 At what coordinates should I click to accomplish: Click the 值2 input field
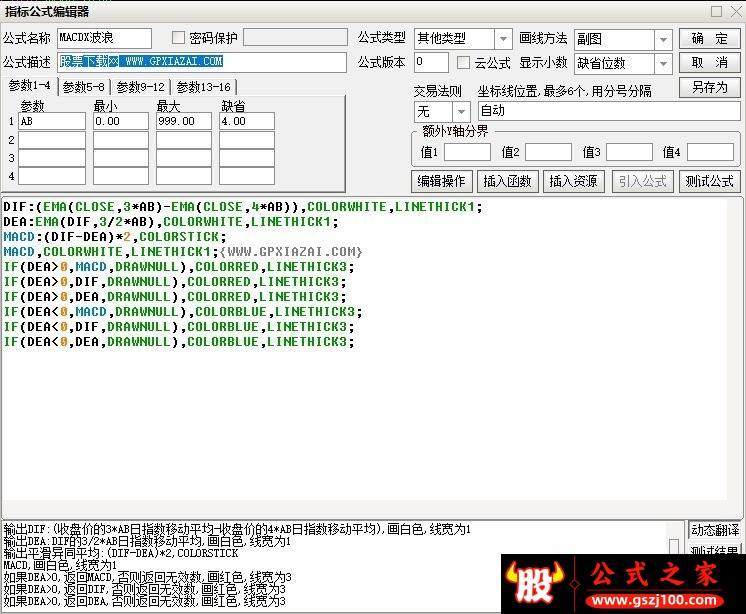coord(548,152)
